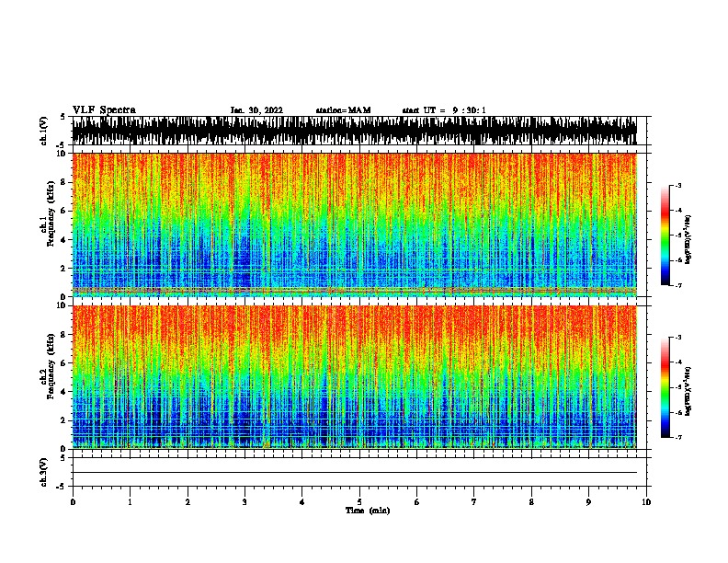Click inside the ch.1 frequency spectrogram
728x563 pixels.
tap(354, 224)
